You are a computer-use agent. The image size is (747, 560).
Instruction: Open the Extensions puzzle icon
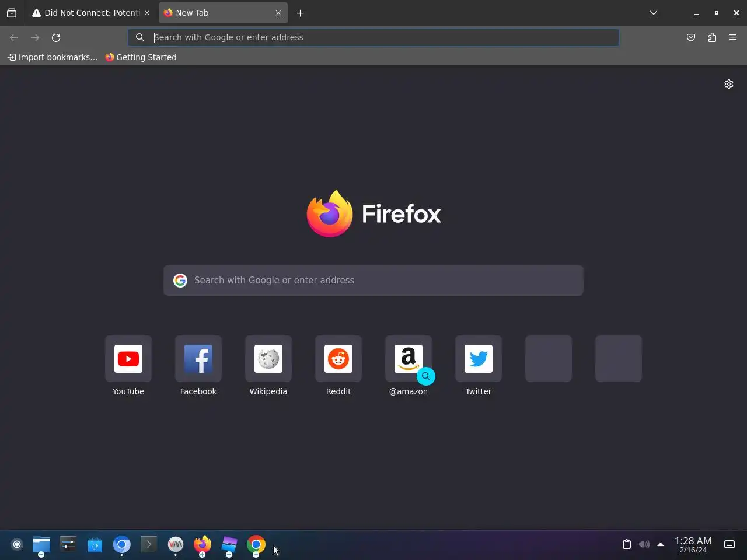pyautogui.click(x=712, y=37)
